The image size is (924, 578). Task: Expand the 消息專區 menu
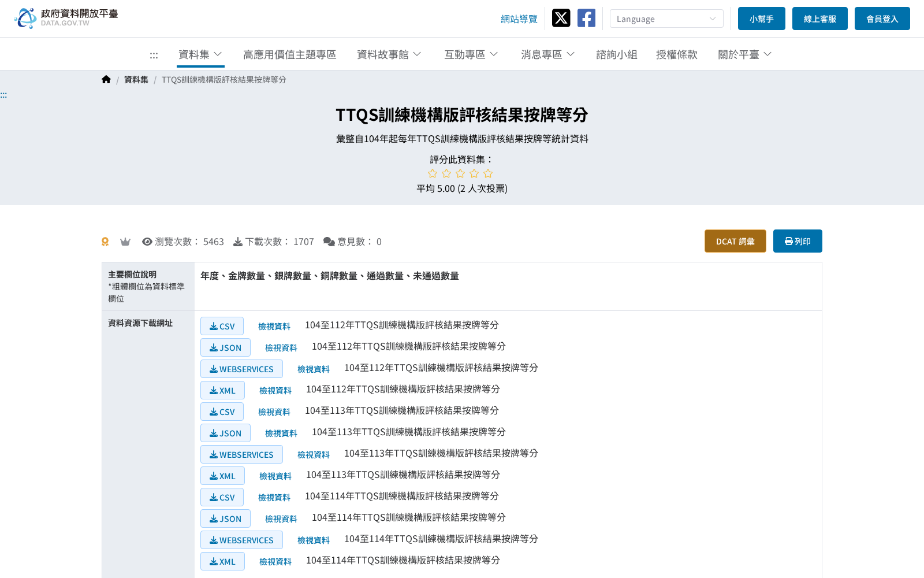548,54
